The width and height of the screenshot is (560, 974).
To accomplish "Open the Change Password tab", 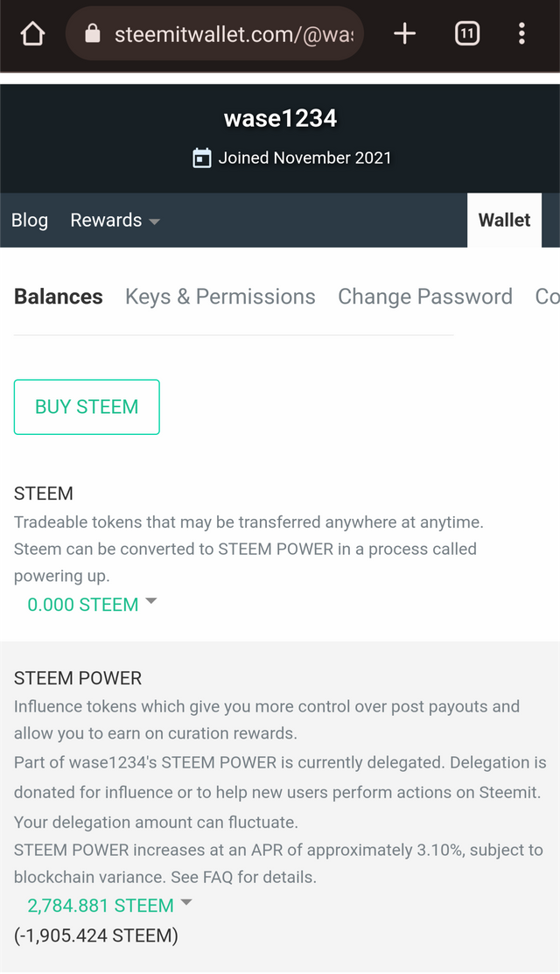I will [x=425, y=297].
